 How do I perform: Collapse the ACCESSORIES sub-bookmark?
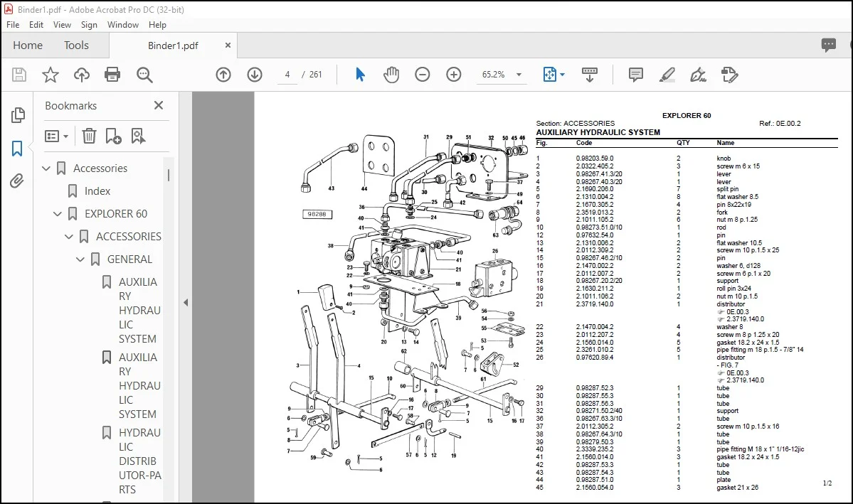[68, 237]
